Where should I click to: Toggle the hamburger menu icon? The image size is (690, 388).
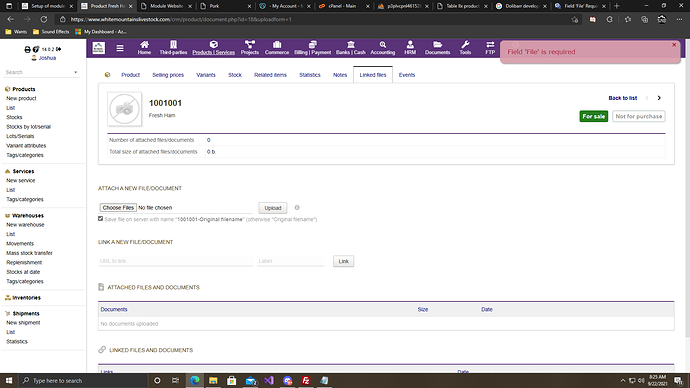click(120, 48)
